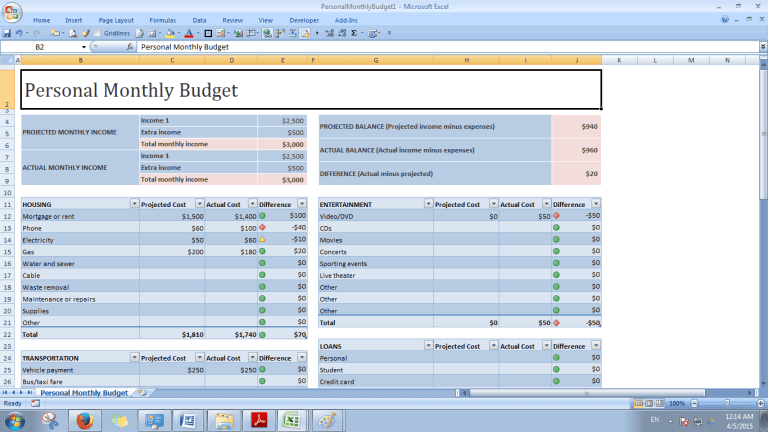Click the AutoSum sigma icon
The image size is (768, 432).
[354, 33]
